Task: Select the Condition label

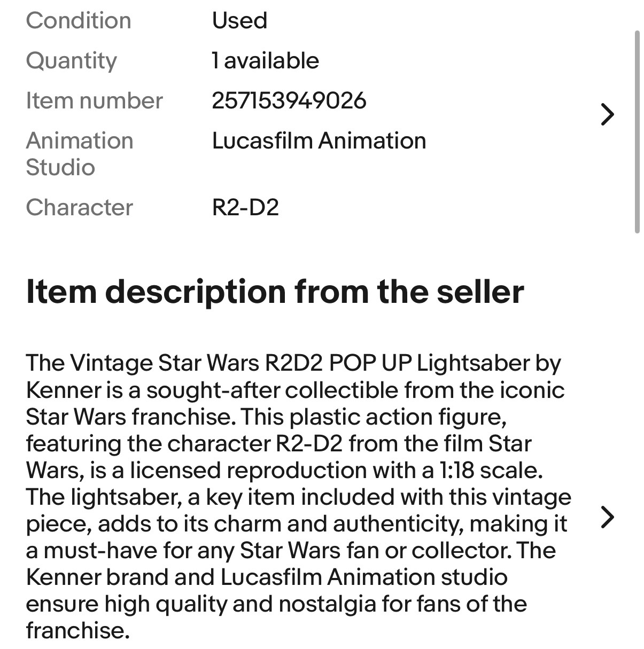Action: [x=79, y=21]
